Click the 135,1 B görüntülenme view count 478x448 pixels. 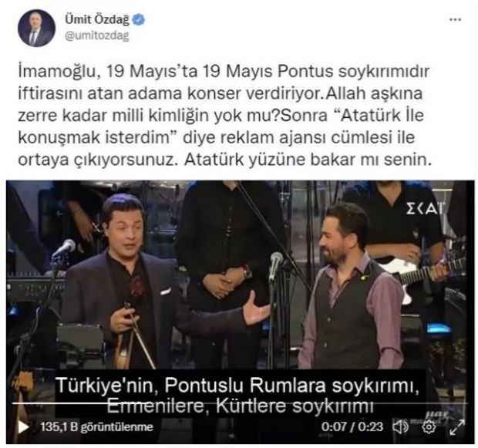(x=96, y=427)
